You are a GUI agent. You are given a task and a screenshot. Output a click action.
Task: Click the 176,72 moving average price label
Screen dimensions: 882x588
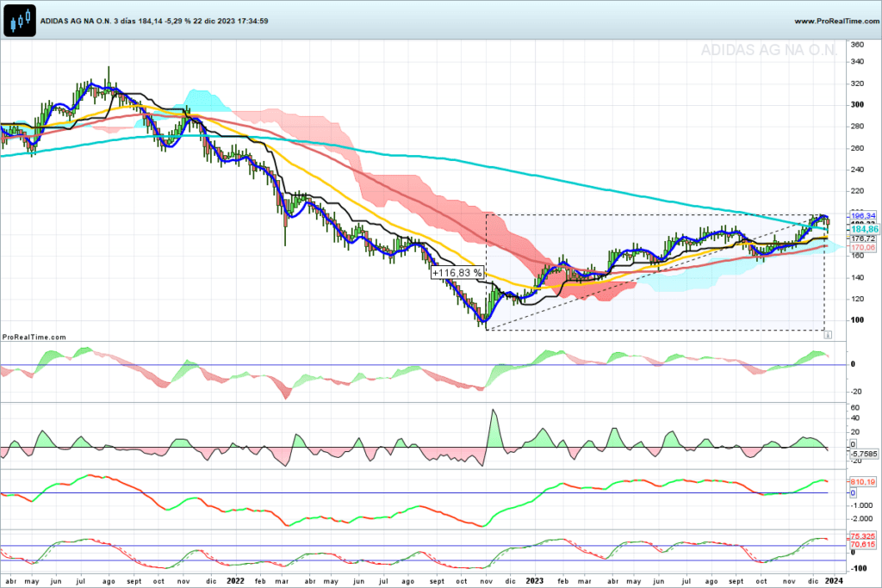[x=863, y=239]
